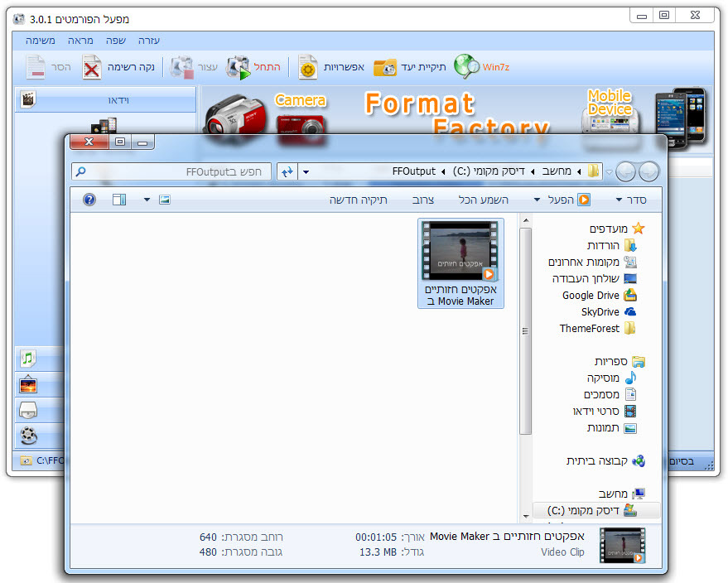Screen dimensions: 728x583
Task: Toggle the preview pane icon
Action: point(119,200)
